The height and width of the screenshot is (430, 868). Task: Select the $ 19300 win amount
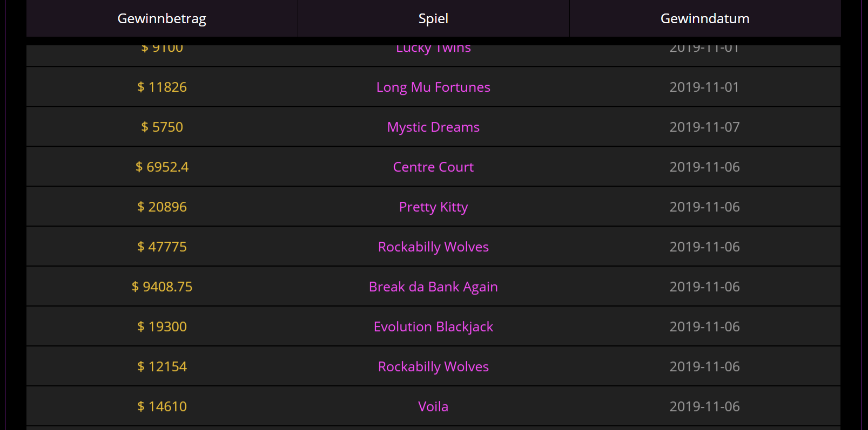162,327
